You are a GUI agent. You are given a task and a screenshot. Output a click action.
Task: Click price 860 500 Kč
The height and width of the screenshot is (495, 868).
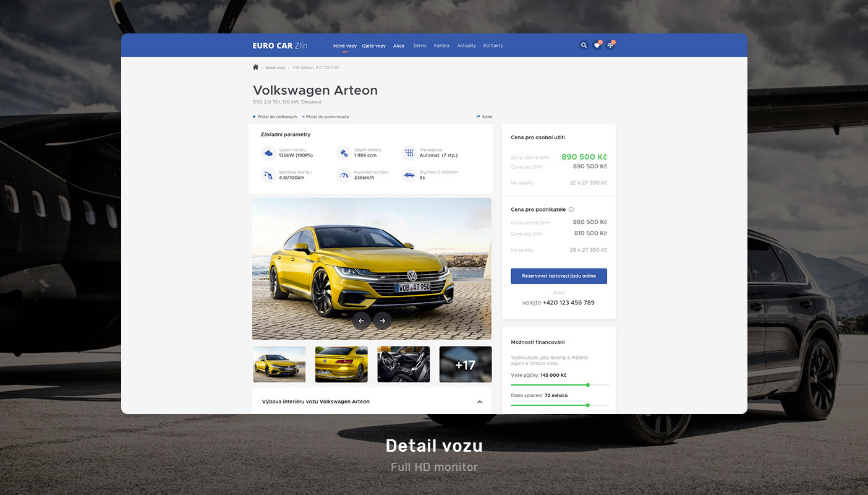590,222
